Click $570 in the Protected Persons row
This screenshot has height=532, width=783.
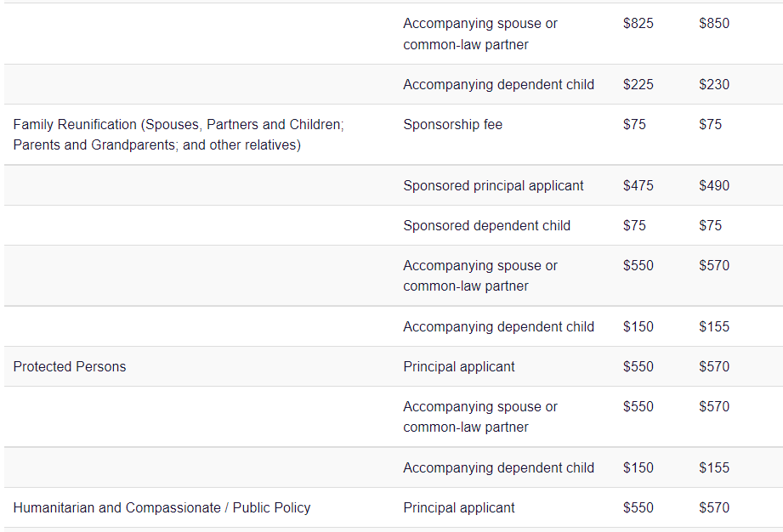713,366
